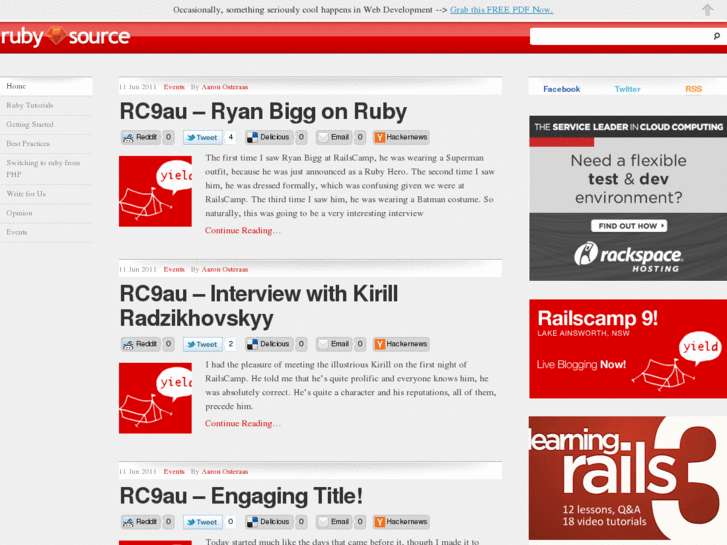The image size is (727, 545).
Task: Email the Kirill Radzikhovskyy interview
Action: click(x=334, y=344)
